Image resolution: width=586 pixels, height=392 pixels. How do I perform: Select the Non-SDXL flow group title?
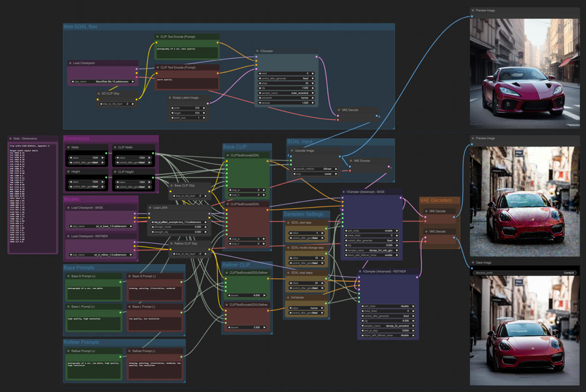(x=81, y=26)
